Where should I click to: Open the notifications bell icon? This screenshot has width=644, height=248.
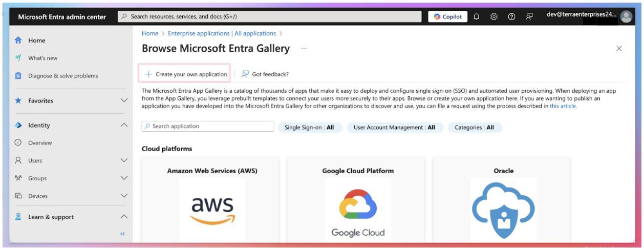[477, 16]
